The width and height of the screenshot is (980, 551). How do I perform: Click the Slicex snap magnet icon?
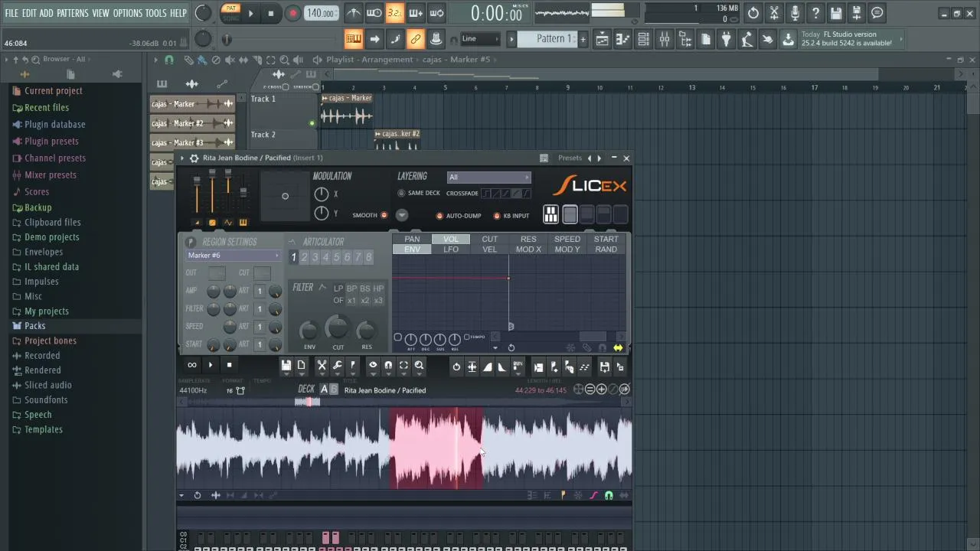(388, 366)
